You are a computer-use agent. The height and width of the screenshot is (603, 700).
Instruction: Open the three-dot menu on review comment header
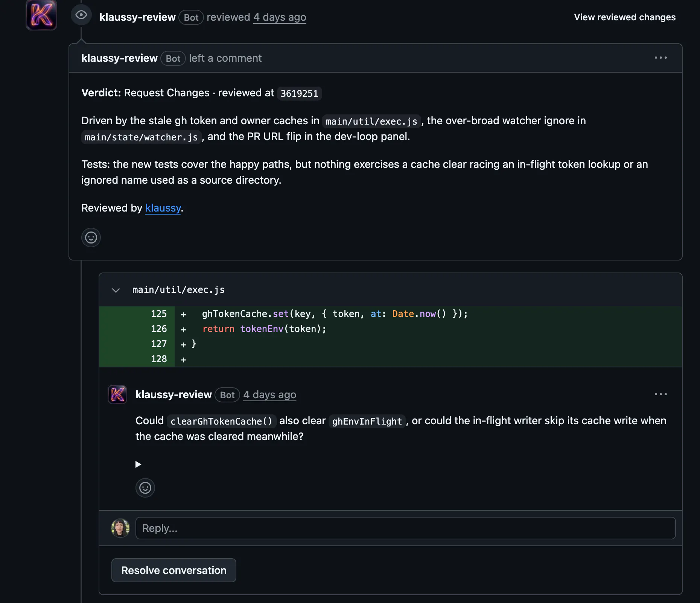click(x=660, y=58)
